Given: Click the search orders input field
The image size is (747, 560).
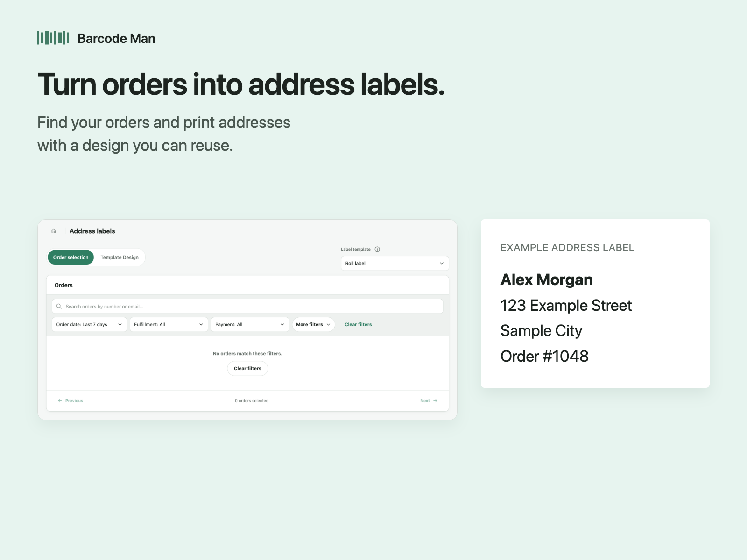Looking at the screenshot, I should pyautogui.click(x=247, y=307).
